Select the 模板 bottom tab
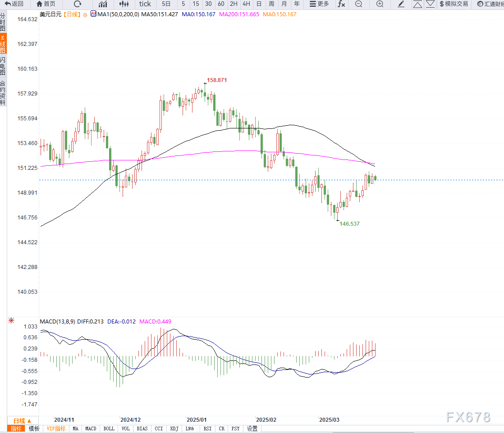Viewport: 504px width, 433px height. coord(34,428)
